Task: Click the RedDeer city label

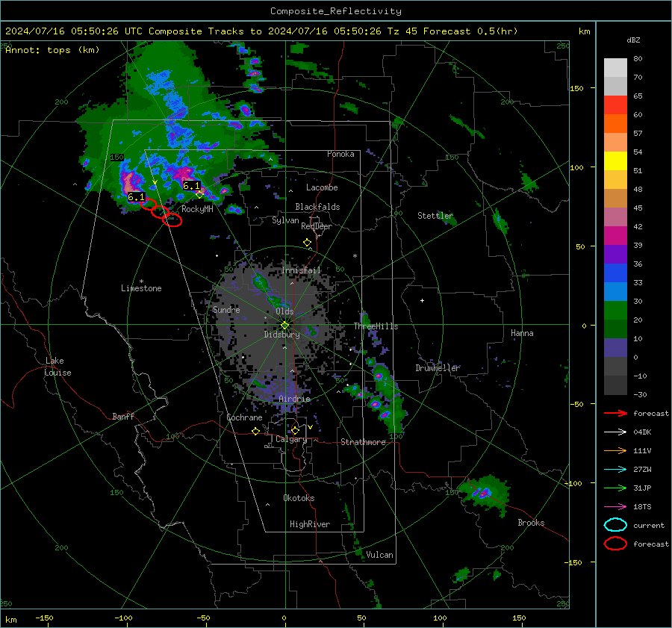Action: click(317, 226)
